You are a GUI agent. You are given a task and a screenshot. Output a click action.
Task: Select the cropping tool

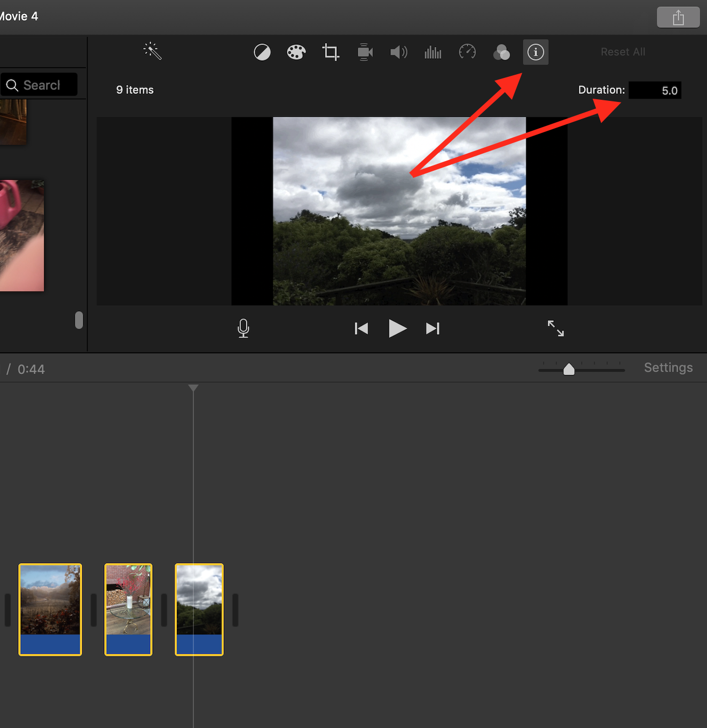pyautogui.click(x=331, y=52)
